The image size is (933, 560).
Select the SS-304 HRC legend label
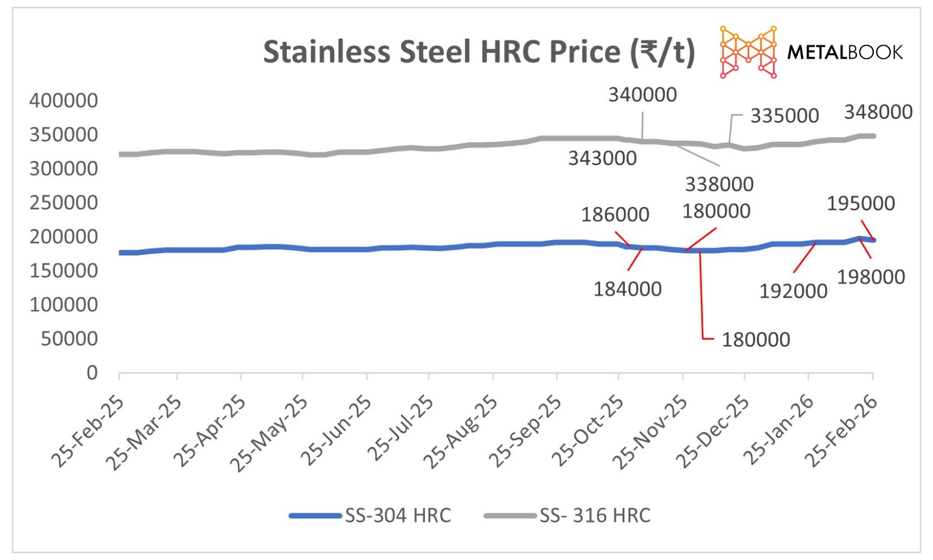click(x=398, y=515)
